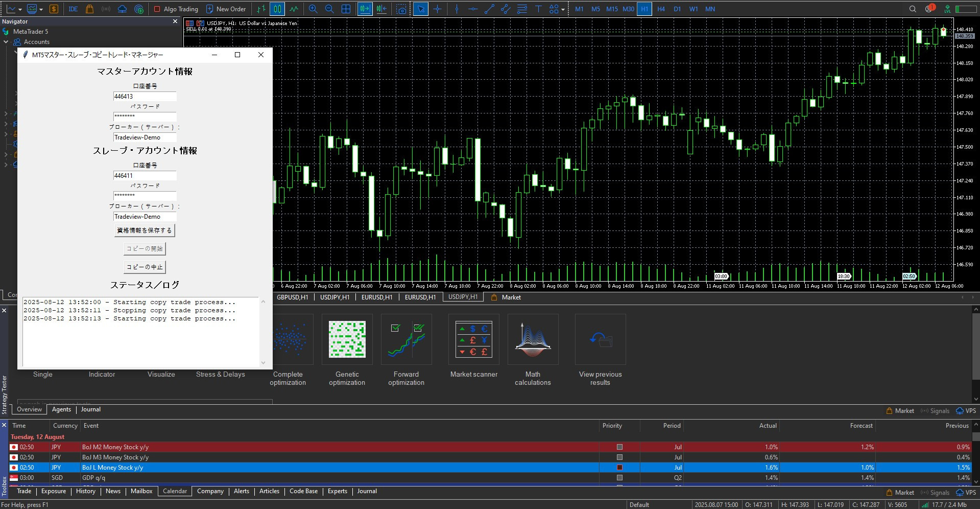Click the dollar sign symbols icon

click(x=54, y=9)
